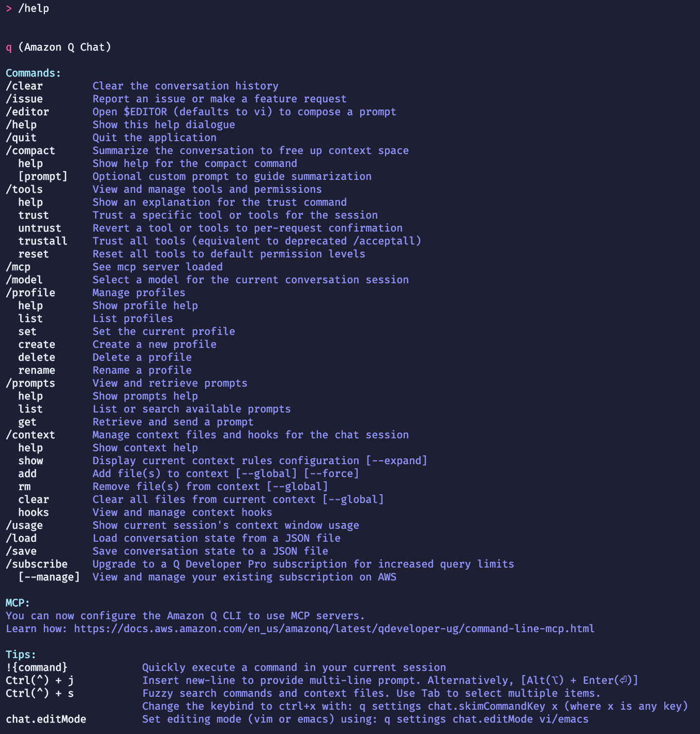The width and height of the screenshot is (700, 734).
Task: Click the /context command name
Action: coord(31,435)
